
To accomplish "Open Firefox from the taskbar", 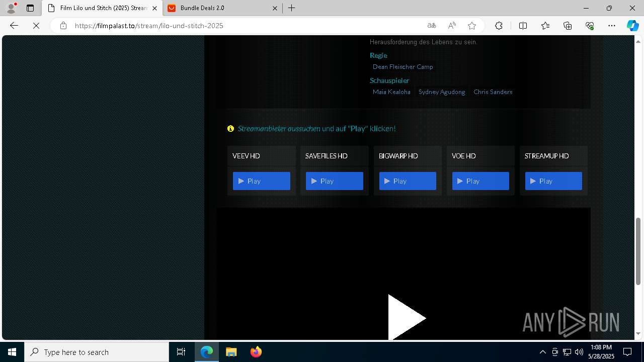I will point(256,352).
